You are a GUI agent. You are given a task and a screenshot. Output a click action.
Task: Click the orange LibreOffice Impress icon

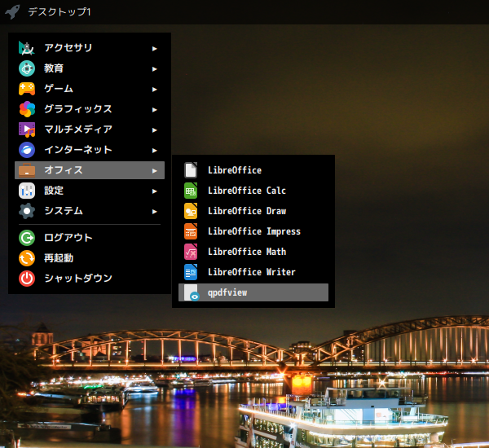[191, 231]
